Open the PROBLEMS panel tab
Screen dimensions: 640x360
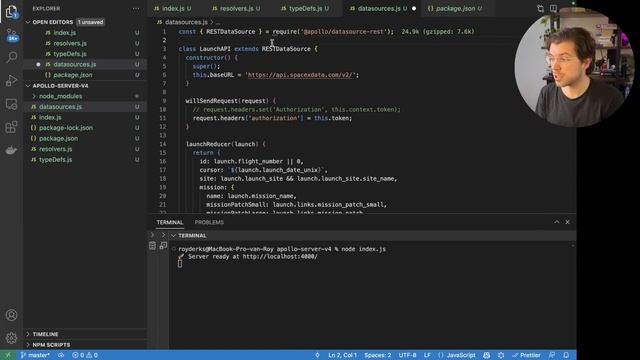[x=209, y=222]
